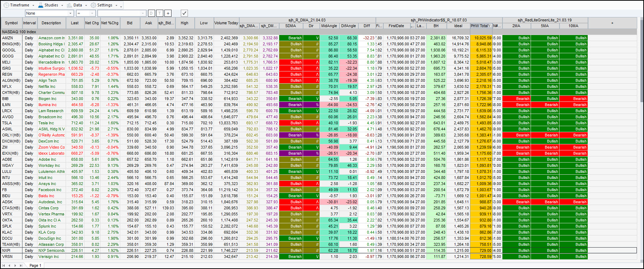644x269 pixels.
Task: Click the NASDAQ 100 Index group row
Action: pyautogui.click(x=319, y=32)
